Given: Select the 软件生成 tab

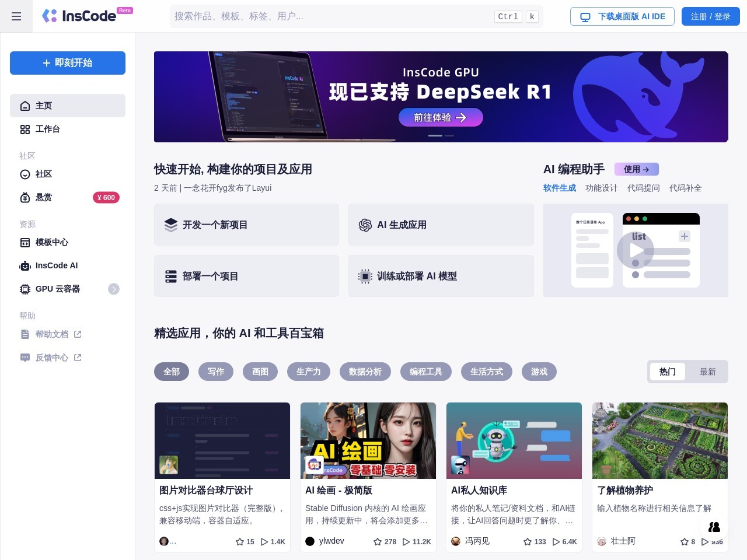Looking at the screenshot, I should click(x=560, y=188).
